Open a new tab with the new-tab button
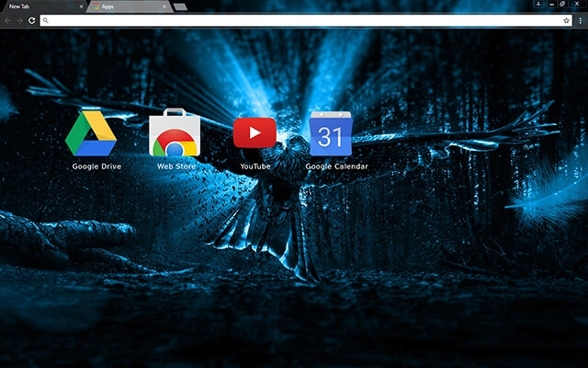 (x=180, y=6)
